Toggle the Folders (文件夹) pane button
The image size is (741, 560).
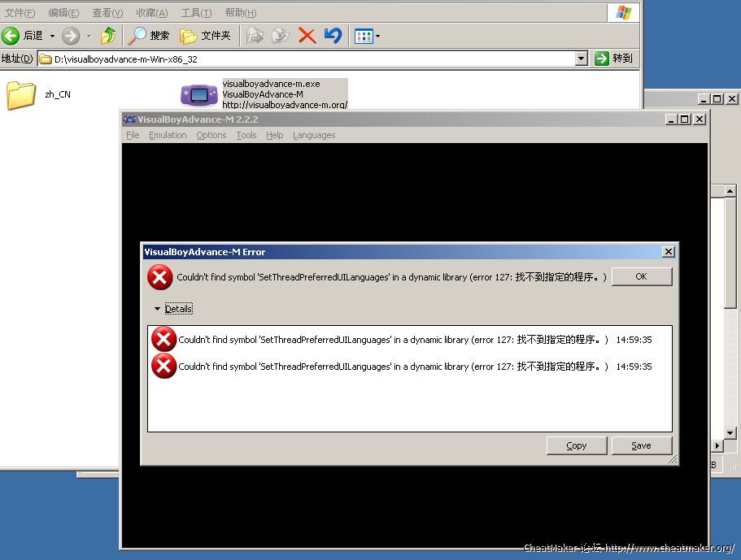pos(205,36)
